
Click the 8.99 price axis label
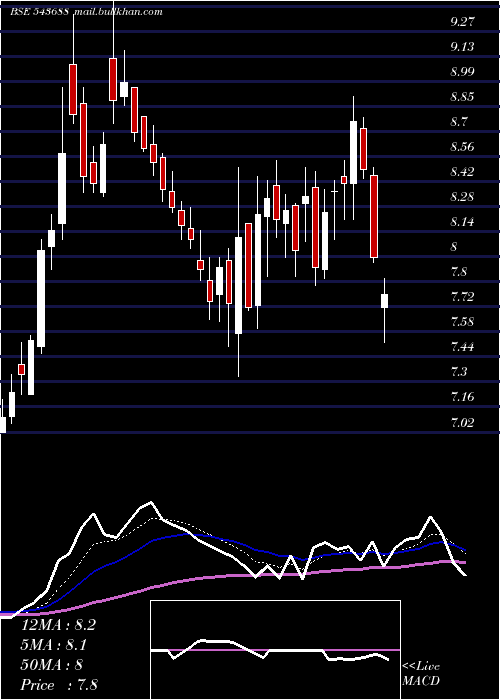[462, 71]
